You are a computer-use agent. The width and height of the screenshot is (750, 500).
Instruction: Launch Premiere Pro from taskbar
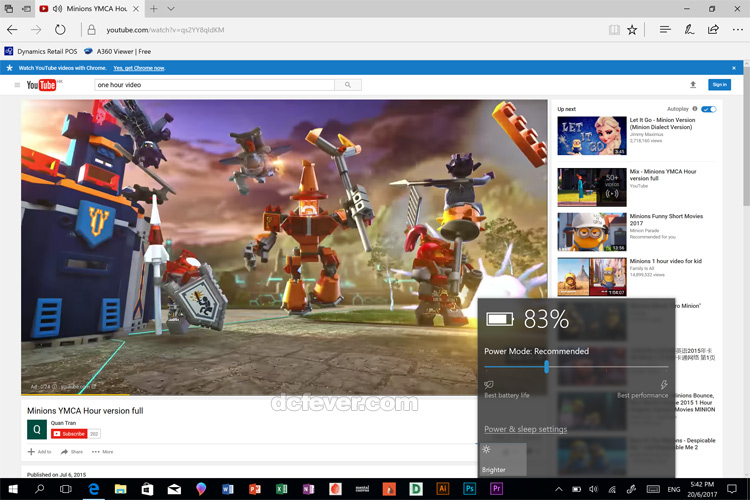click(496, 489)
